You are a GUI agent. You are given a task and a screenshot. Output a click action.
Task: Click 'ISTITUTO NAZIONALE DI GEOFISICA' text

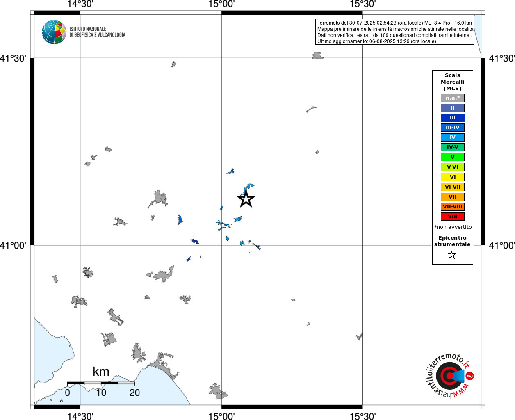click(97, 32)
